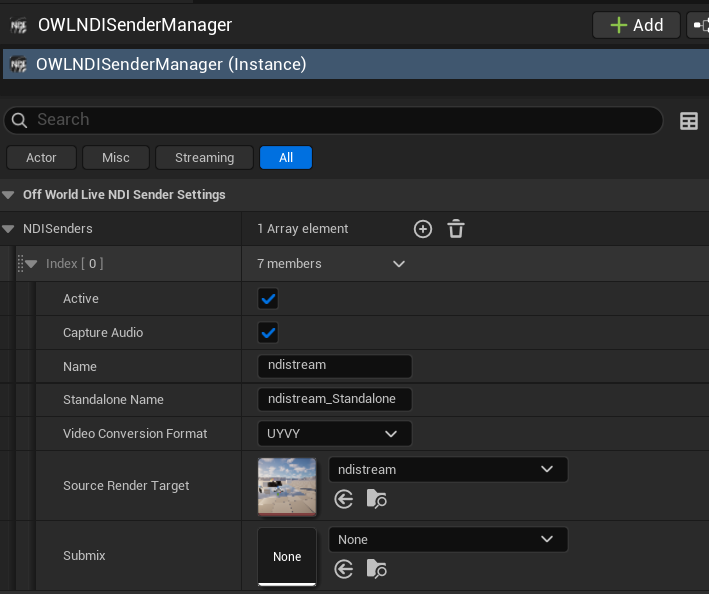Collapse the Index [ 0 ] element
Screen dimensions: 709x594
[31, 264]
